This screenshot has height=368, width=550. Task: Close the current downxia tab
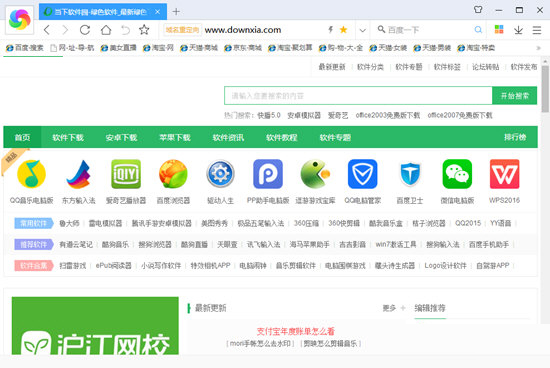tap(158, 12)
